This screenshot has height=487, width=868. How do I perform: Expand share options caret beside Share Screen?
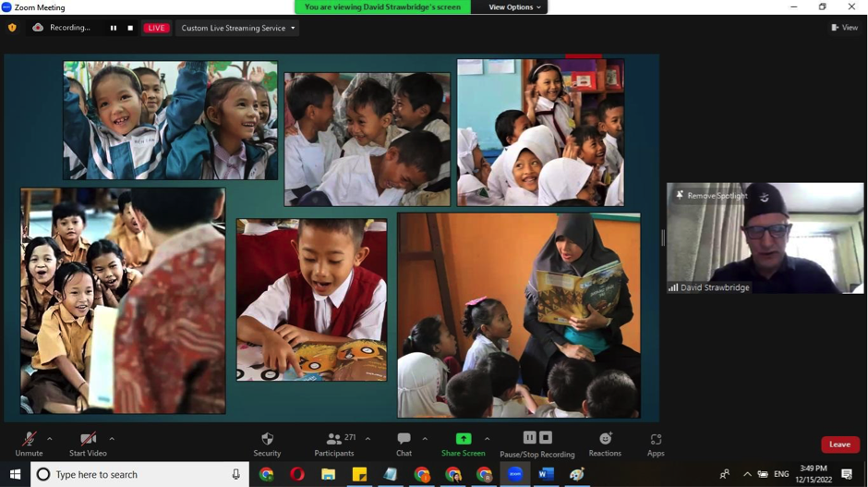point(488,439)
